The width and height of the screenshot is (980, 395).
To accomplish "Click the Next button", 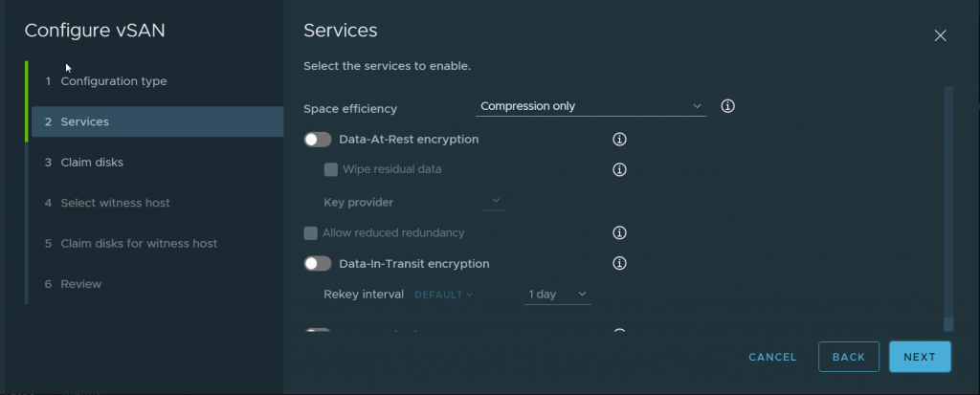I will pos(919,357).
